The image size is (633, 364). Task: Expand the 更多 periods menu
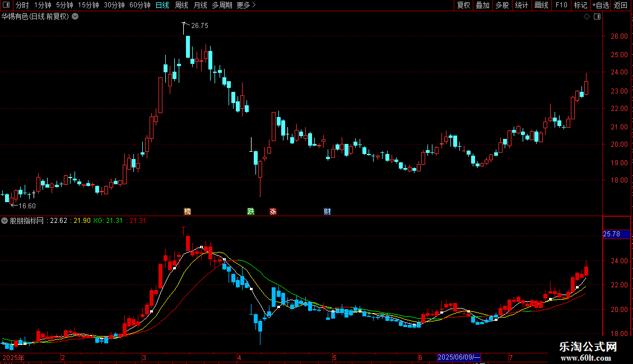[246, 5]
